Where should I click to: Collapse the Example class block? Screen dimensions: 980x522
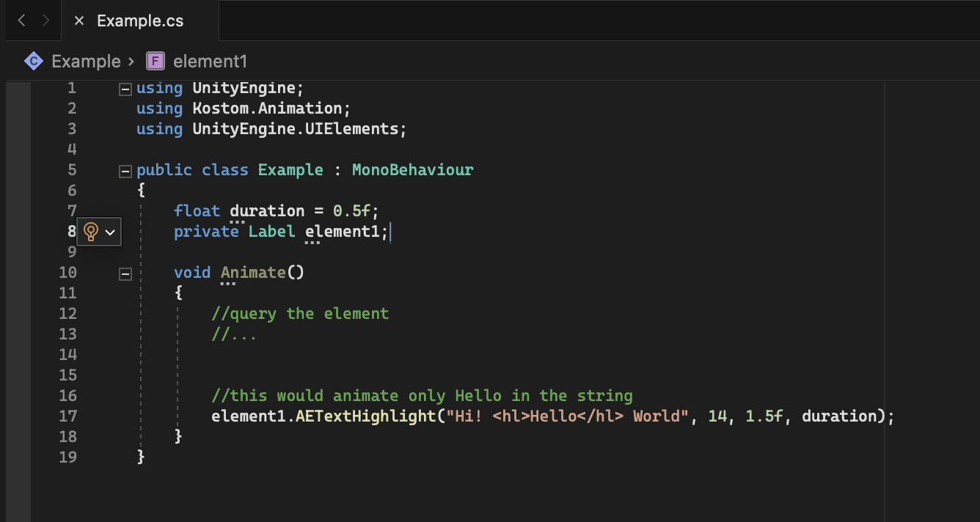point(125,171)
